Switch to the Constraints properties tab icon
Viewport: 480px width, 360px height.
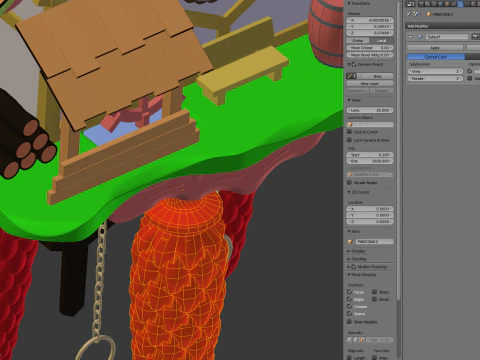tap(453, 4)
